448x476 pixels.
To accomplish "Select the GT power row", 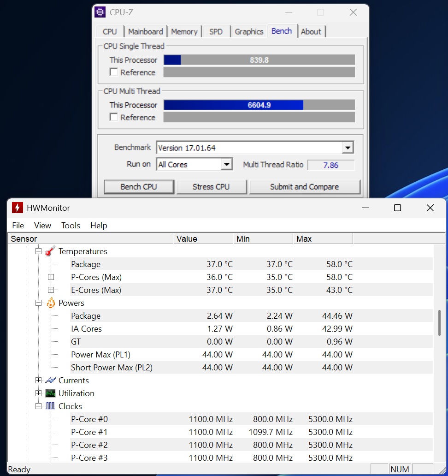I will point(252,341).
